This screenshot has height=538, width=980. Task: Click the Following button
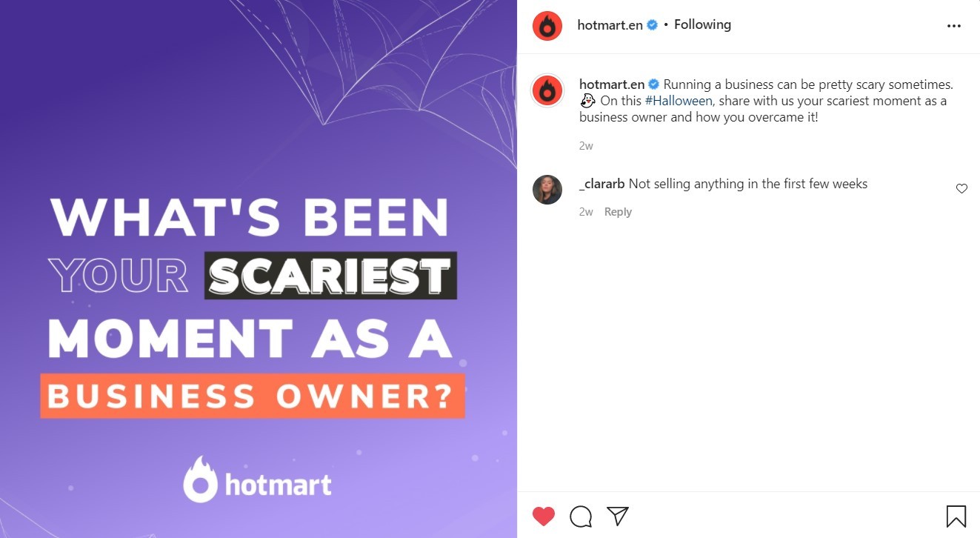(702, 24)
